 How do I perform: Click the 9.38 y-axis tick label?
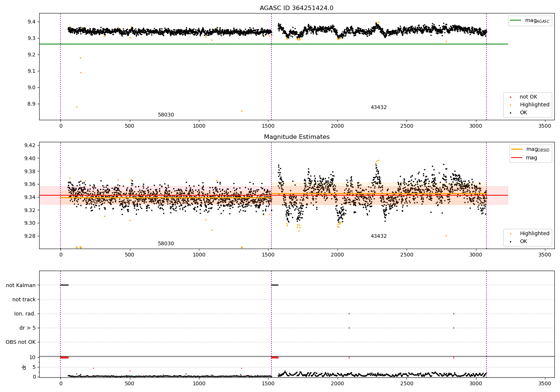coord(30,171)
